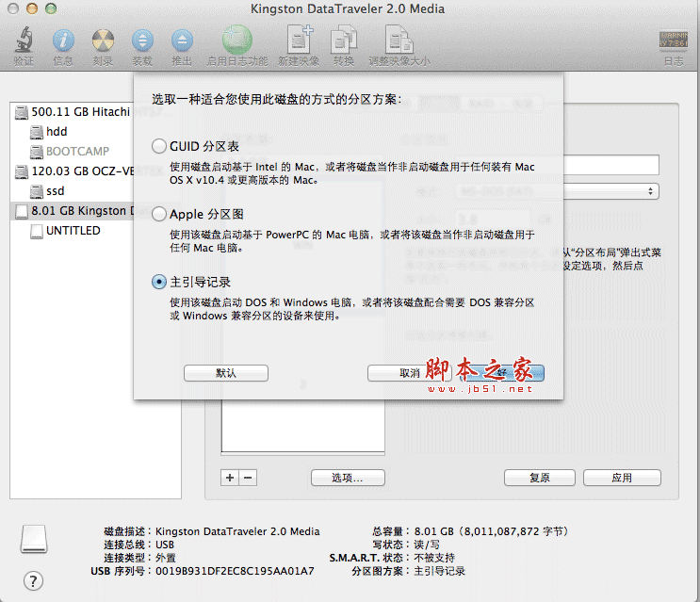The height and width of the screenshot is (602, 700).
Task: Click the 应用 (Apply) button
Action: pyautogui.click(x=622, y=478)
